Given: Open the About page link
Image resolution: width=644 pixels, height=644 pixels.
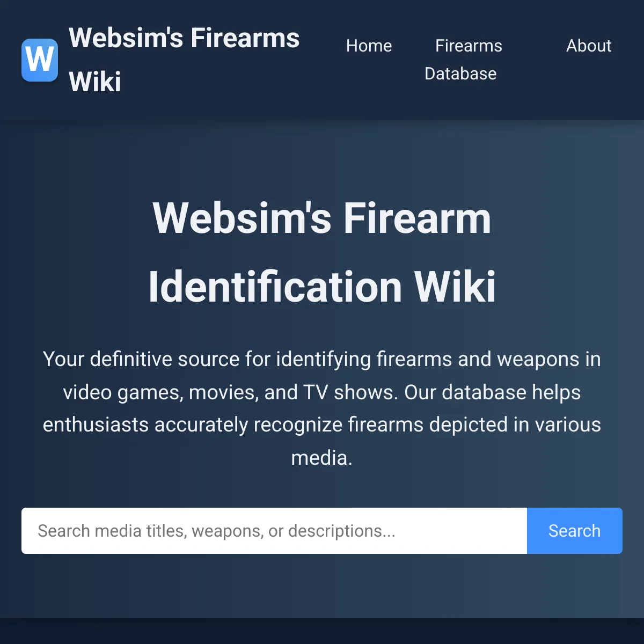Looking at the screenshot, I should [589, 46].
